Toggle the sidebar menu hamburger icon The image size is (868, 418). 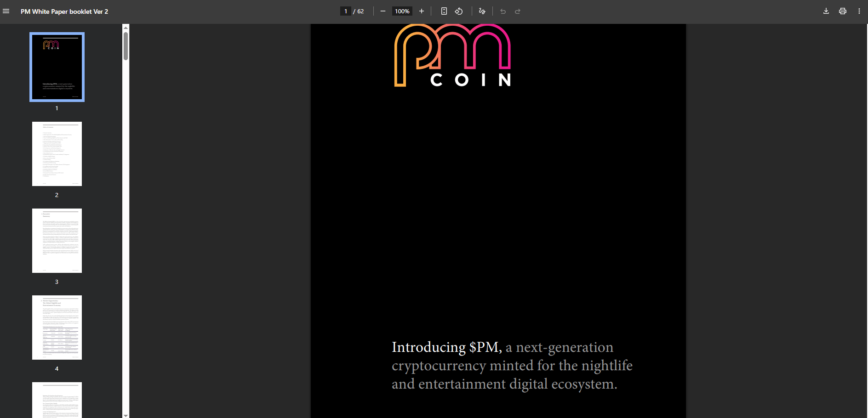[x=6, y=11]
